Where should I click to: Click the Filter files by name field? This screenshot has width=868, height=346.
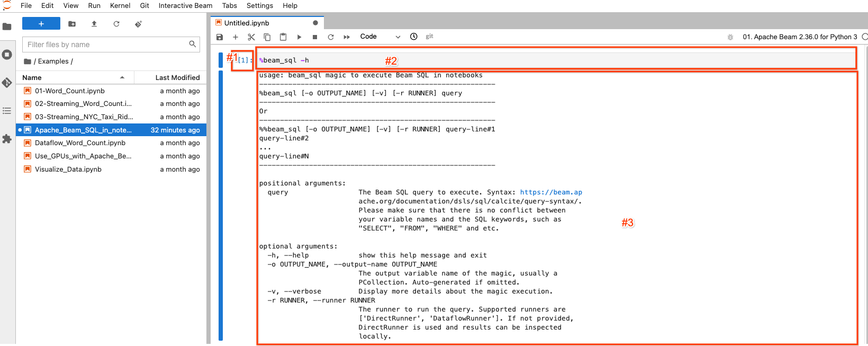click(x=106, y=45)
